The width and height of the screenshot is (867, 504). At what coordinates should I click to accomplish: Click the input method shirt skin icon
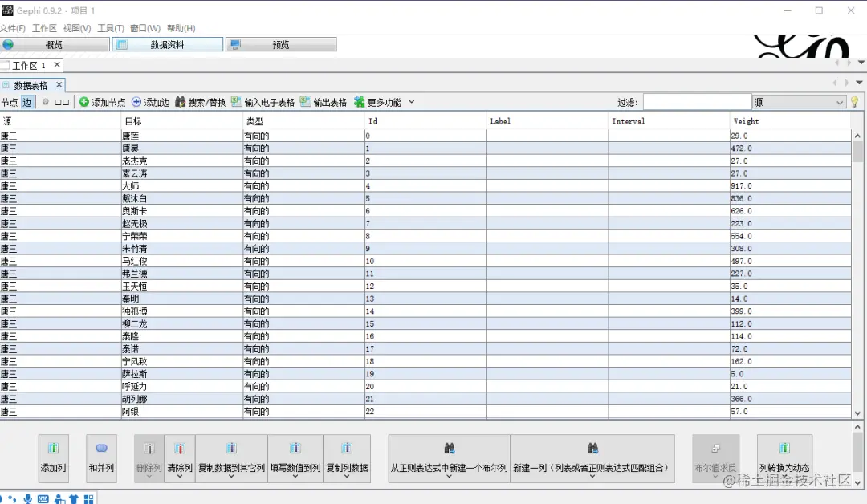[x=74, y=499]
